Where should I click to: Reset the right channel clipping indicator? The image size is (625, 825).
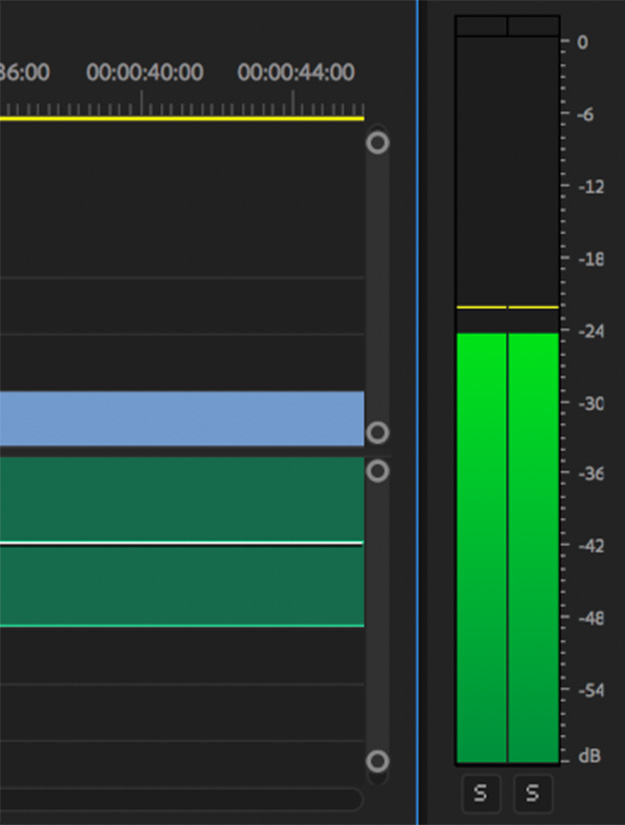533,26
